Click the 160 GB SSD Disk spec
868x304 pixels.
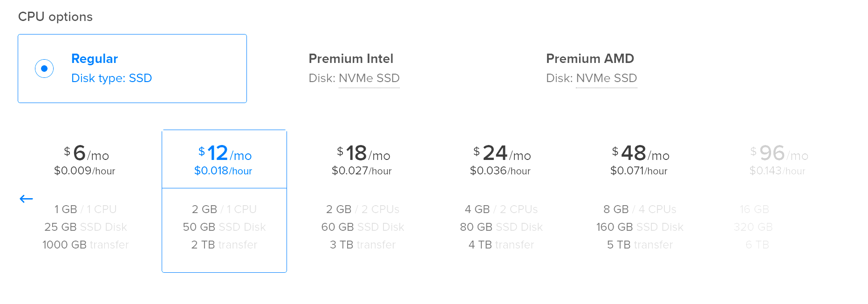[x=640, y=227]
